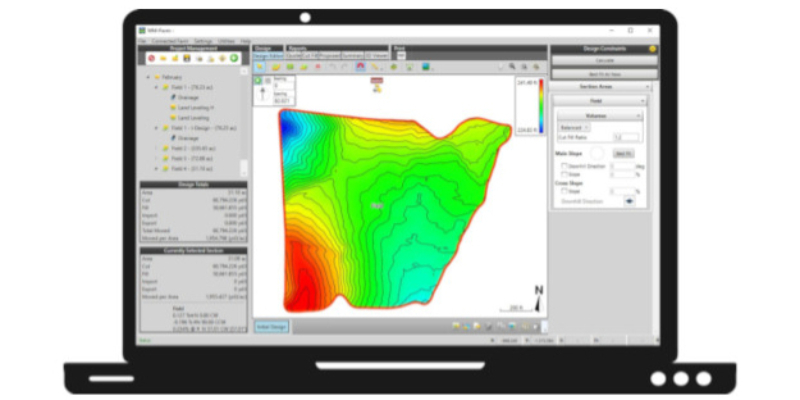Select the highlighted pointer tool in Design toolbar
Image resolution: width=800 pixels, height=400 pixels.
pos(260,67)
